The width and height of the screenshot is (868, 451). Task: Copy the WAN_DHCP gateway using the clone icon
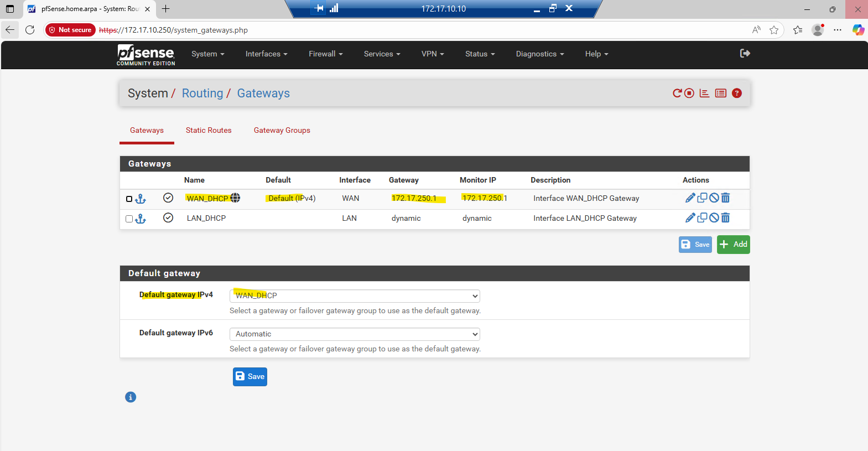(x=702, y=198)
